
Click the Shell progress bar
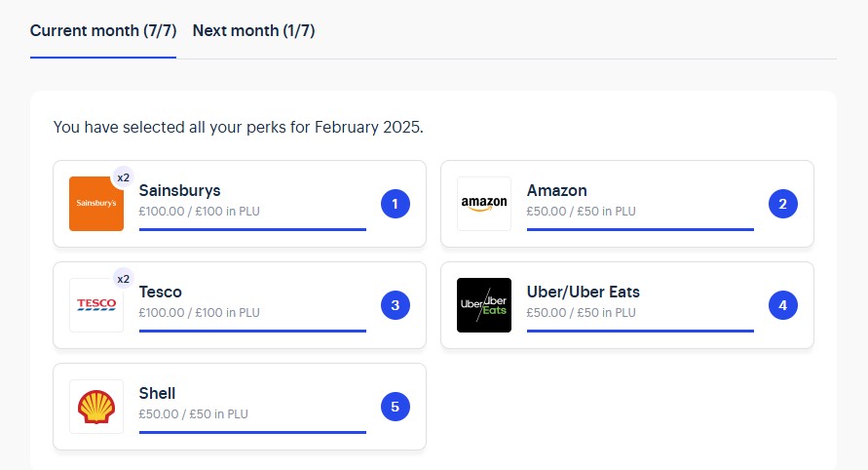252,432
